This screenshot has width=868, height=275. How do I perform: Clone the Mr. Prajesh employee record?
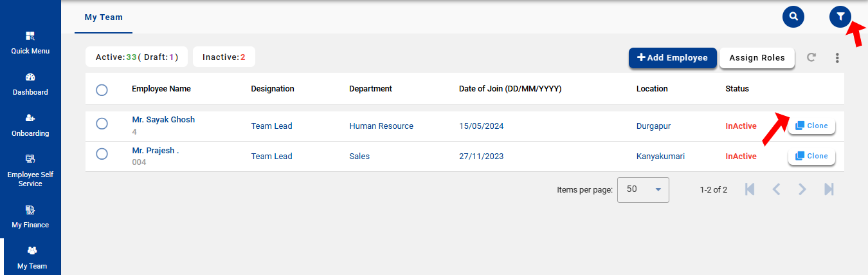pyautogui.click(x=811, y=156)
